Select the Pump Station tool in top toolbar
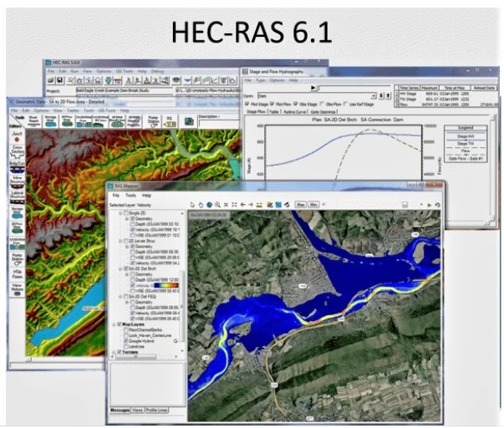Image resolution: width=504 pixels, height=428 pixels. 153,121
